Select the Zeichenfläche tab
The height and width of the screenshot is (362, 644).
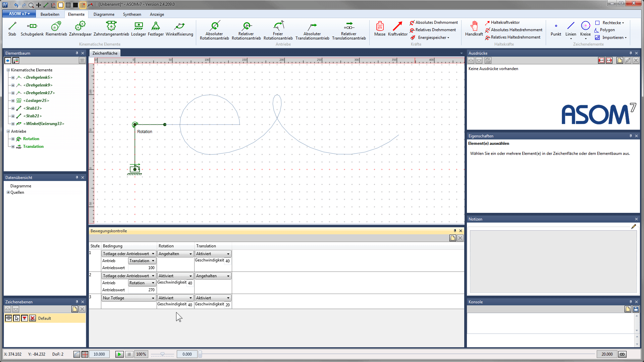pos(105,53)
